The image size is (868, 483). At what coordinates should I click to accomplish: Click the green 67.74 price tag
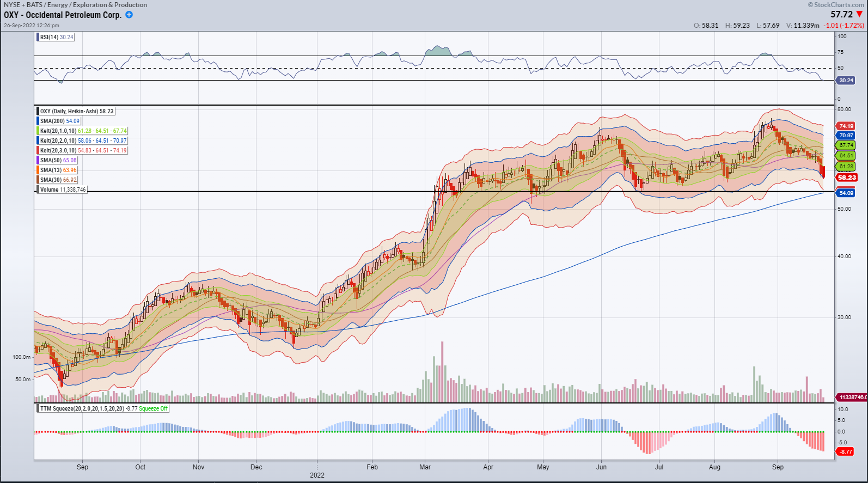(846, 145)
